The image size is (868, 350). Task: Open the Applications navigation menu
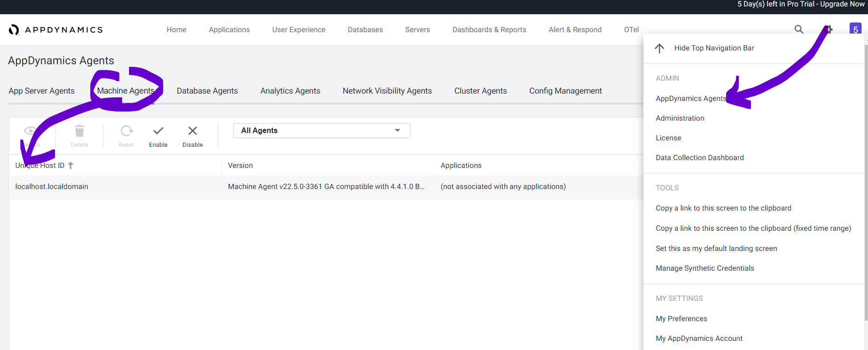pos(229,30)
